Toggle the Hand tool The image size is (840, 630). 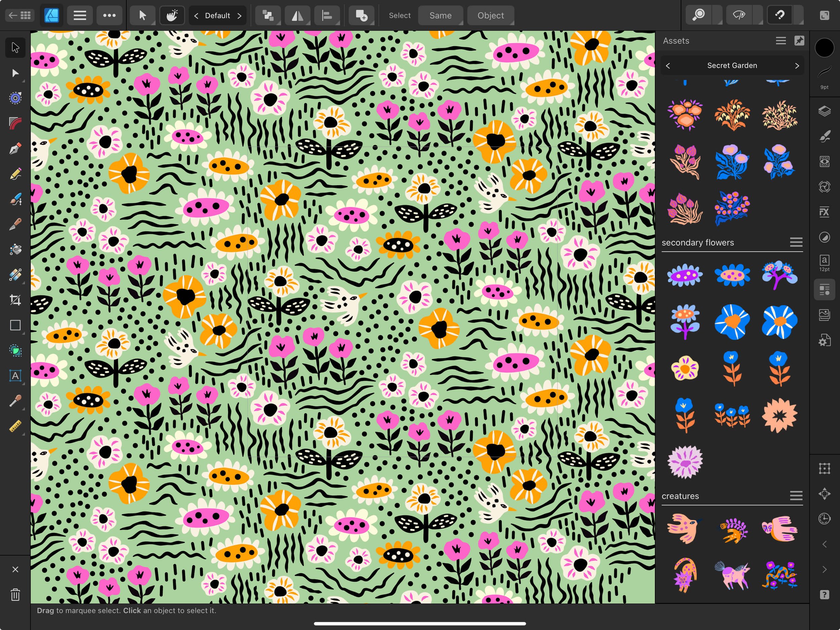[x=172, y=15]
